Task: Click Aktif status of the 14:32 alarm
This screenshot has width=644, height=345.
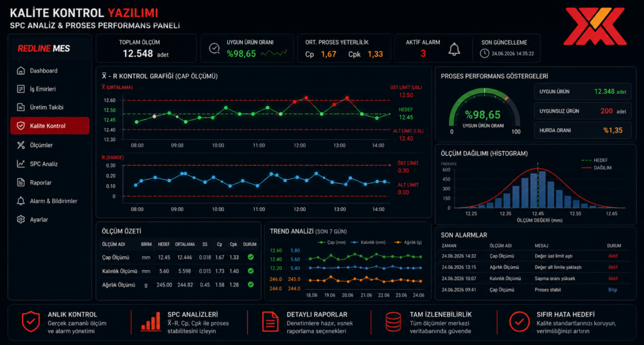Action: click(x=613, y=256)
